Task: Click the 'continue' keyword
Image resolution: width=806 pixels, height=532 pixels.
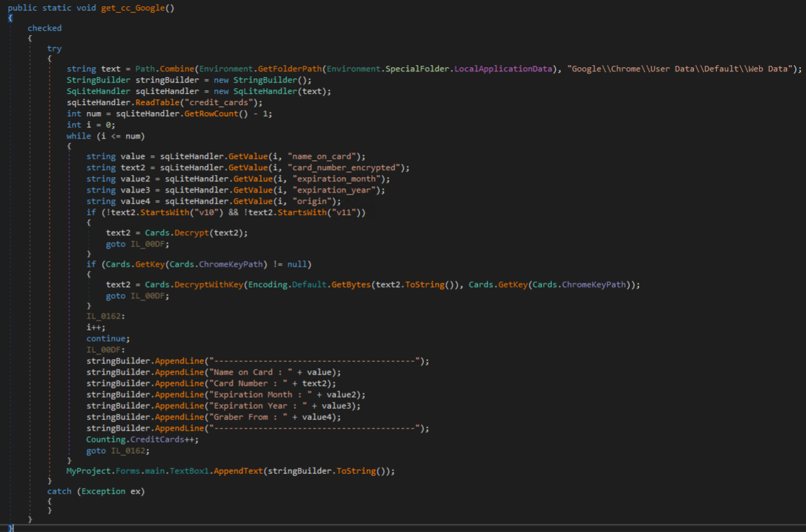Action: click(106, 339)
